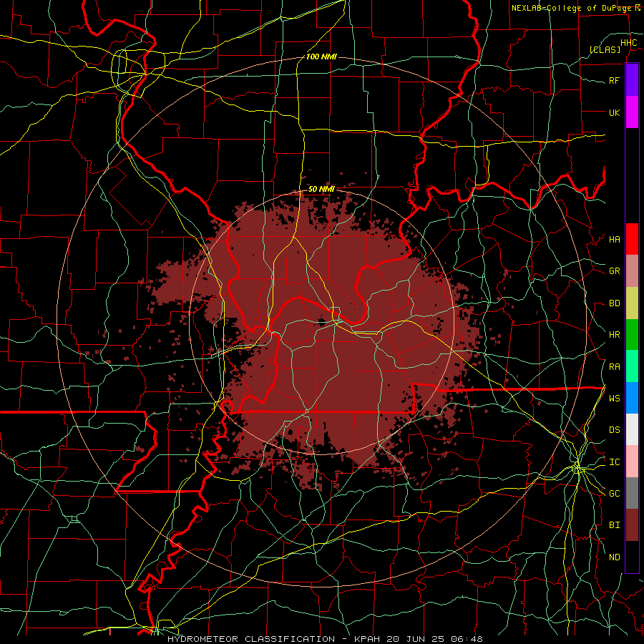
Task: Click the RA legend label
Action: pyautogui.click(x=615, y=367)
